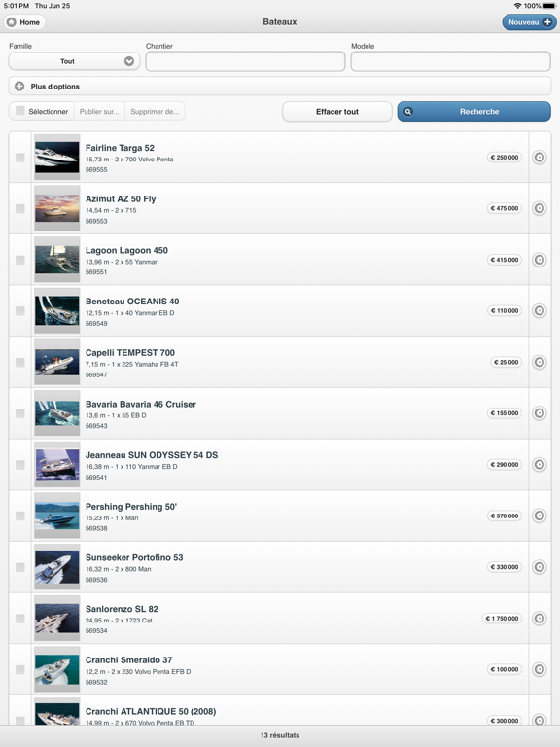Screen dimensions: 560x747
Task: Click the Supprimer de... action
Action: point(155,111)
